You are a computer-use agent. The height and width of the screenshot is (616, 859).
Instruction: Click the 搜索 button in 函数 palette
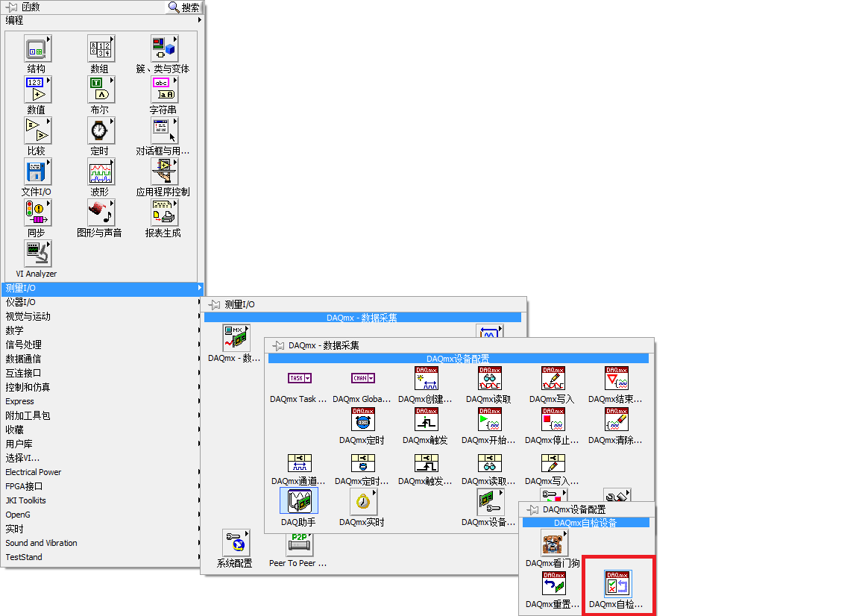[183, 7]
